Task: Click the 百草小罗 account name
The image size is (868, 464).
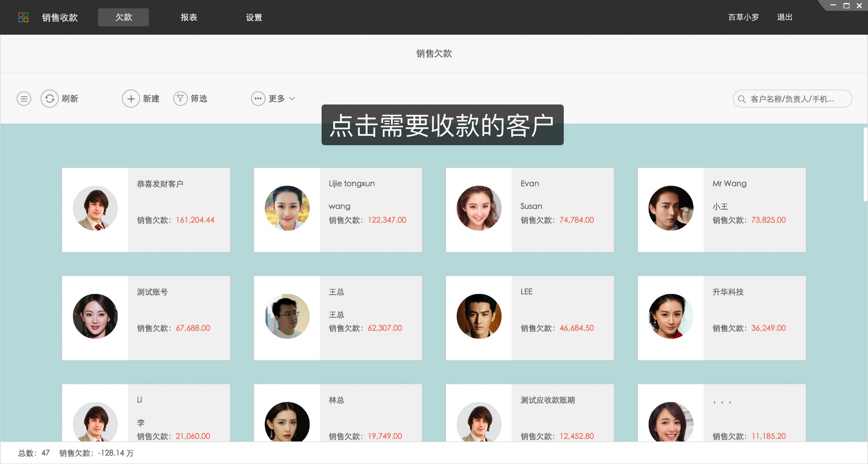Action: [743, 17]
